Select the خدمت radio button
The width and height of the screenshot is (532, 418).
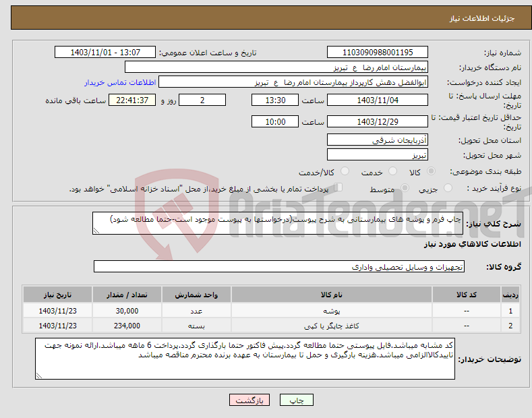coord(392,171)
